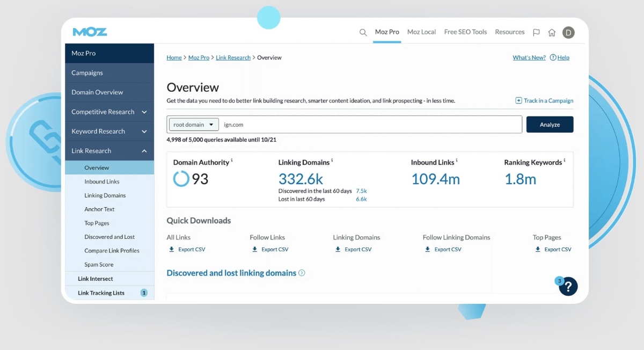The image size is (644, 350).
Task: Click Track in a Campaign plus icon
Action: coord(518,100)
